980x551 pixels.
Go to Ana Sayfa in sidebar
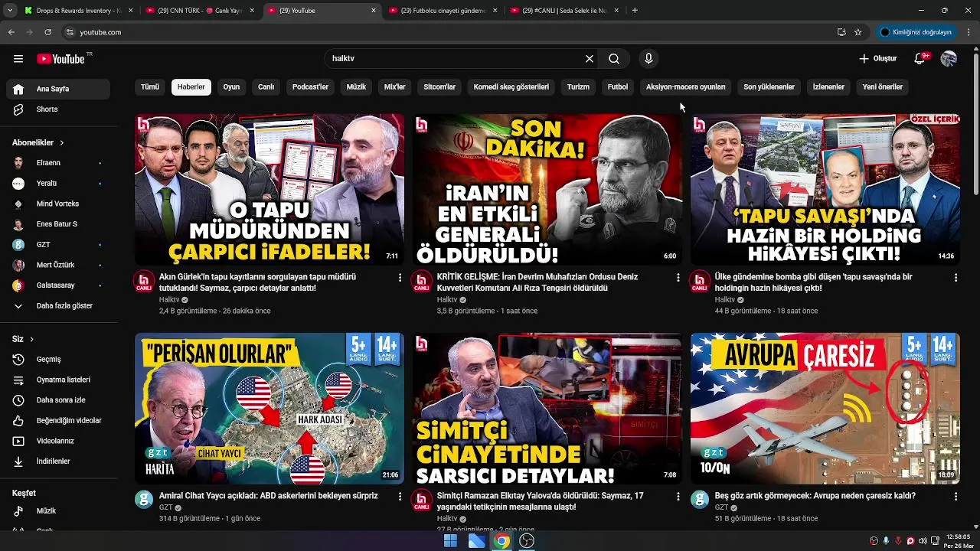(58, 89)
